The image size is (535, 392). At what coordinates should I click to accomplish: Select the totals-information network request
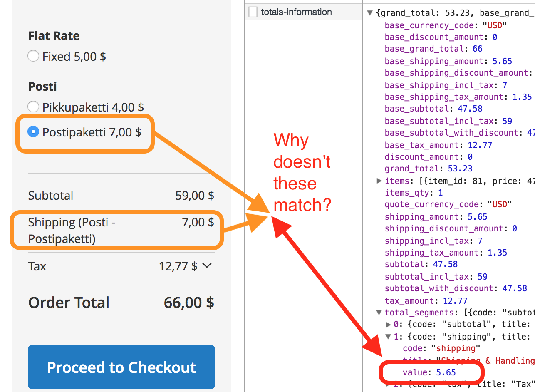303,12
